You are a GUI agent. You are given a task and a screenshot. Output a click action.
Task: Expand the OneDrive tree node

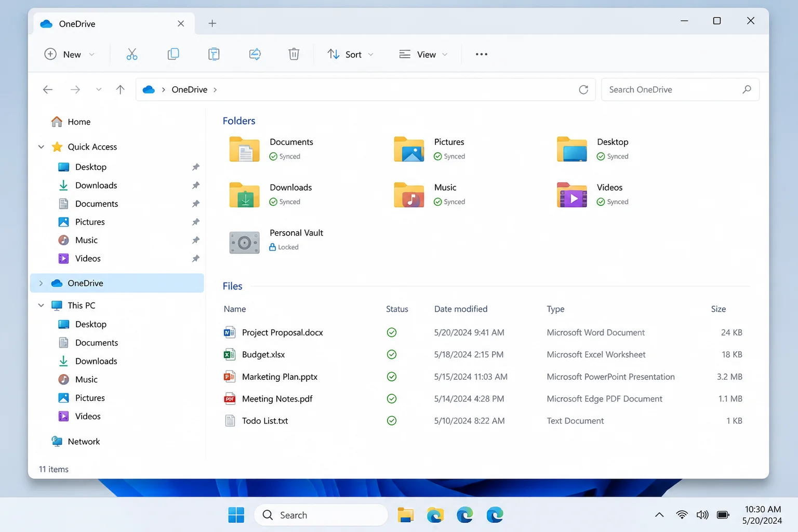[41, 283]
